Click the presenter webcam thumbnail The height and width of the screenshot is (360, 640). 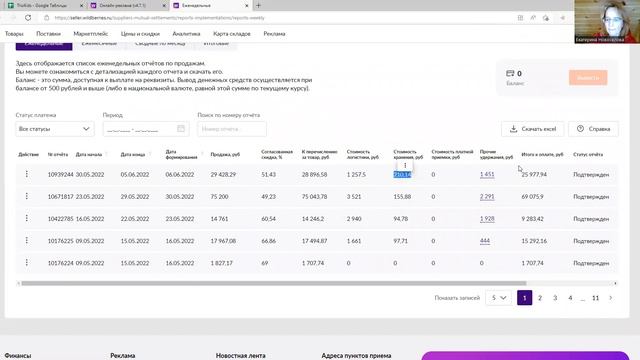[x=607, y=22]
